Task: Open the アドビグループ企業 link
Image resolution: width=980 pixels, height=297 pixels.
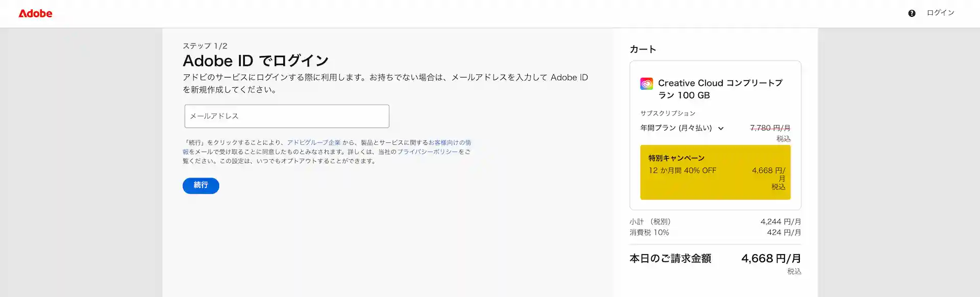Action: pos(313,142)
